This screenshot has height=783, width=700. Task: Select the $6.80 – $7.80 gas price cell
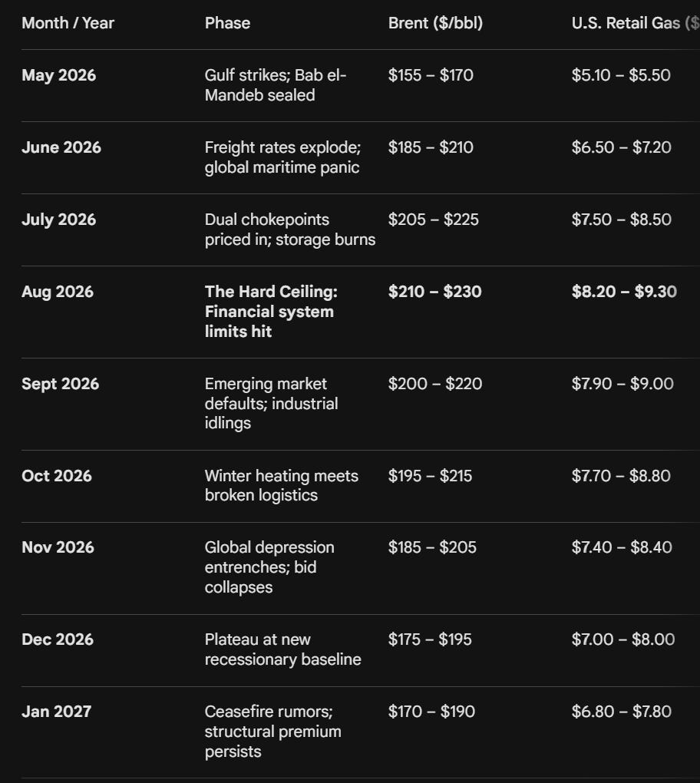pos(622,712)
